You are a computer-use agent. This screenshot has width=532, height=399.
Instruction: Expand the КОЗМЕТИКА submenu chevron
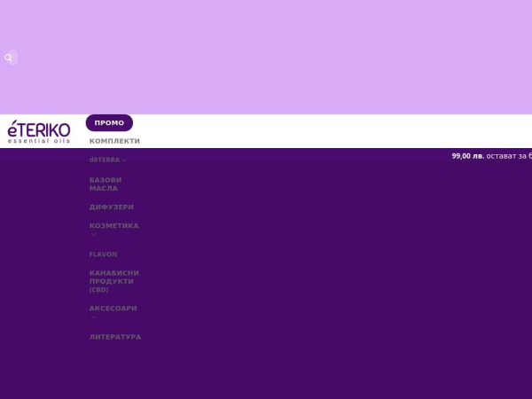click(x=94, y=234)
